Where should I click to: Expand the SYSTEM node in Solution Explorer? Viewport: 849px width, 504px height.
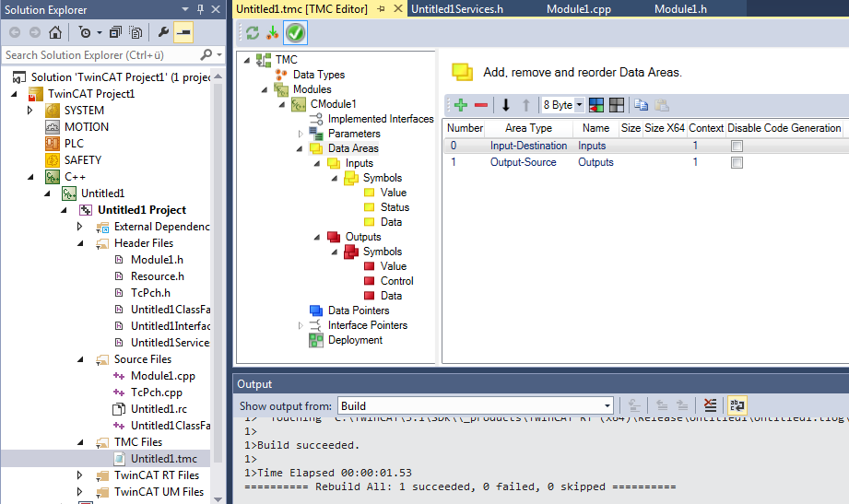29,111
